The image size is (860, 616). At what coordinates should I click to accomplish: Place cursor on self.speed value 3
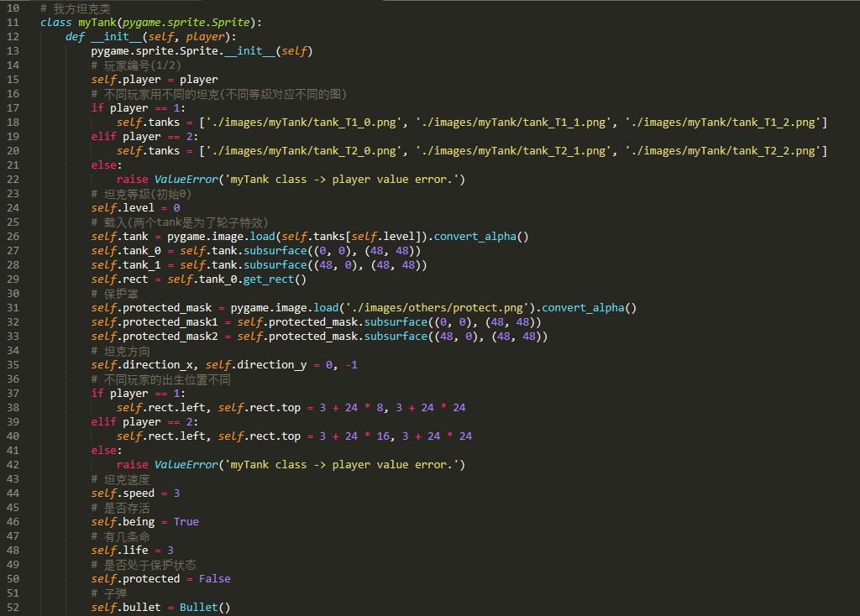pyautogui.click(x=176, y=493)
